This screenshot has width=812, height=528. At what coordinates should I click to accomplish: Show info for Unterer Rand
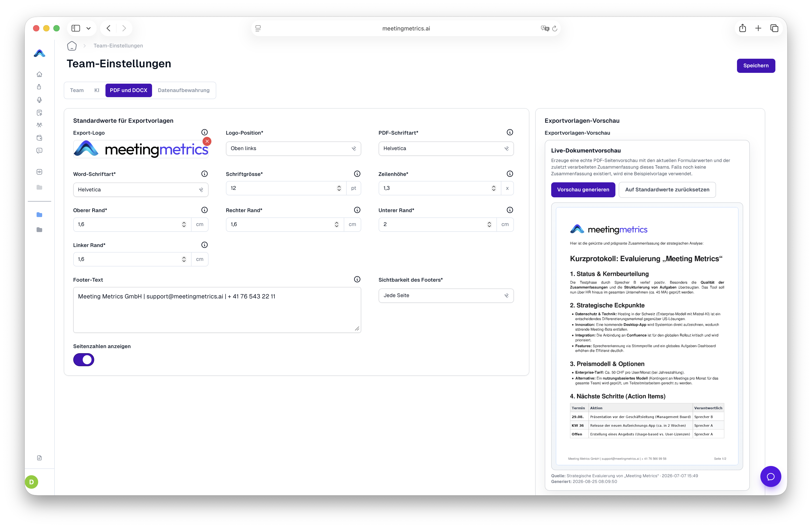tap(510, 210)
